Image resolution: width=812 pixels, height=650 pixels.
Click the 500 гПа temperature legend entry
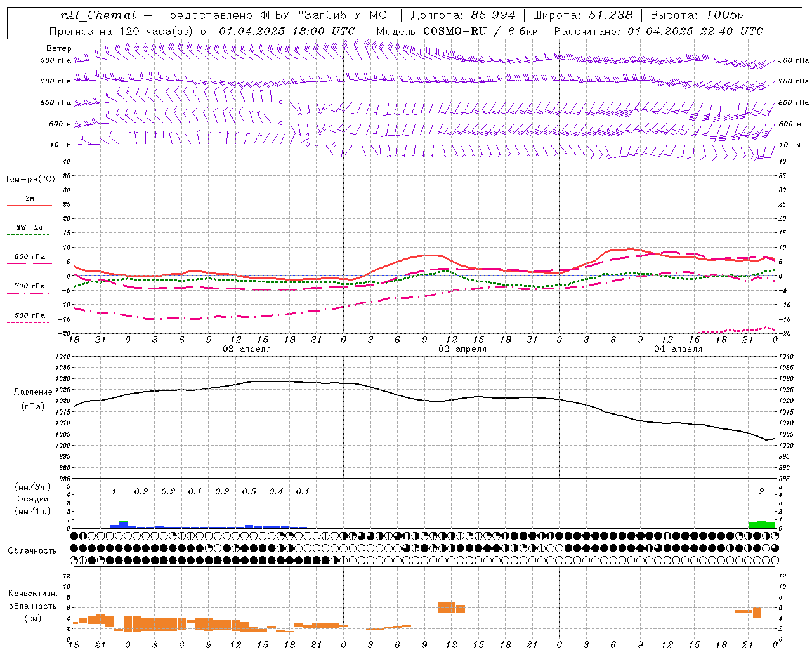pyautogui.click(x=30, y=315)
